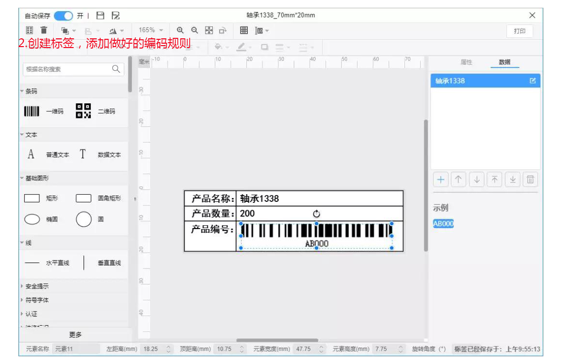Open the 165% zoom level dropdown
The height and width of the screenshot is (364, 588).
(151, 31)
